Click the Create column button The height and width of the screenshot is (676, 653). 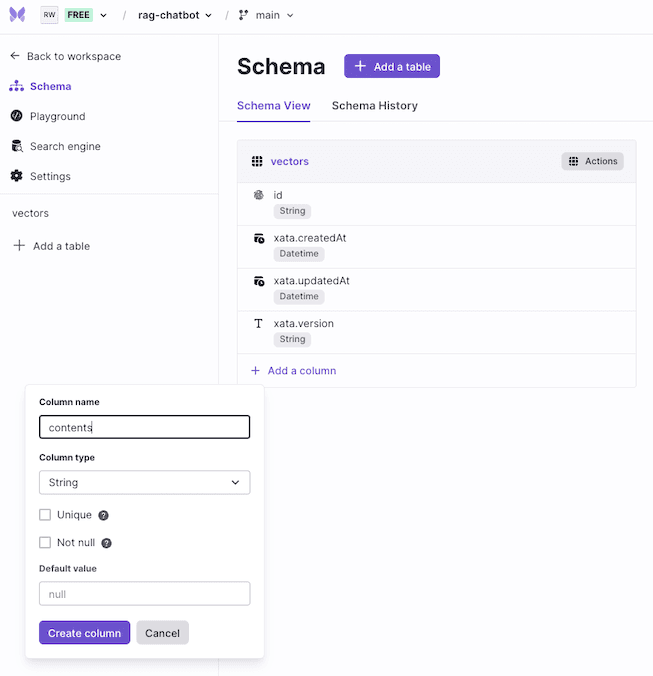click(84, 633)
